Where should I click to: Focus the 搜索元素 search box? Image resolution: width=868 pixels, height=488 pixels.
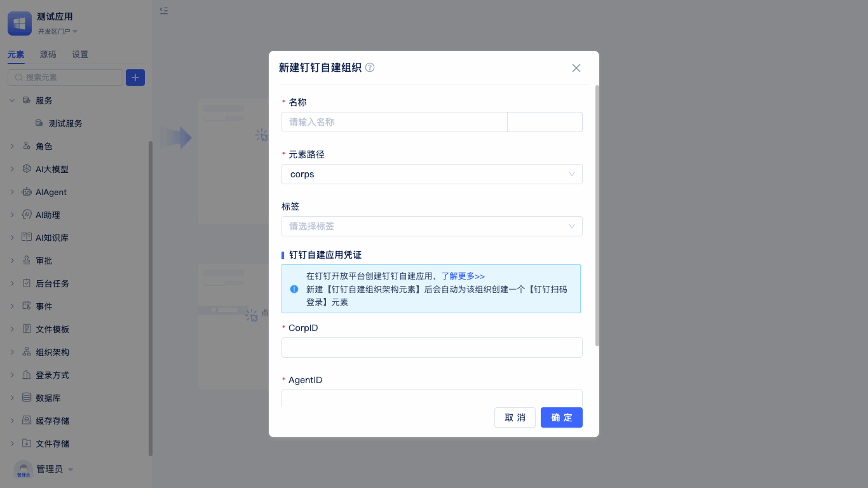click(65, 78)
